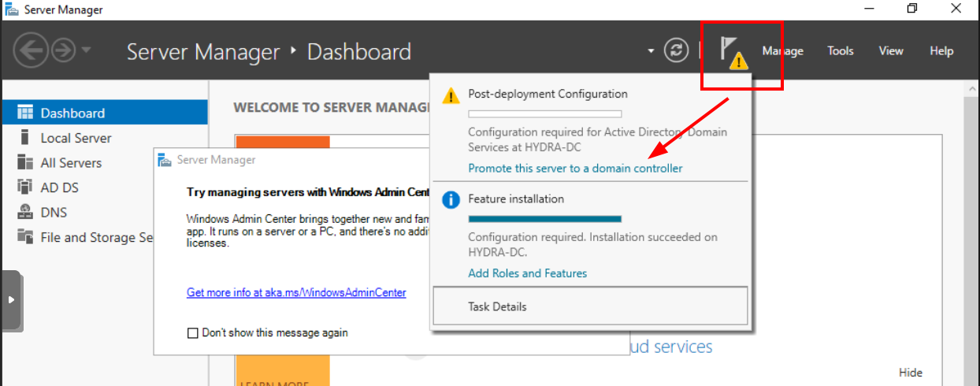Select the AD DS sidebar icon
This screenshot has width=980, height=386.
click(25, 187)
